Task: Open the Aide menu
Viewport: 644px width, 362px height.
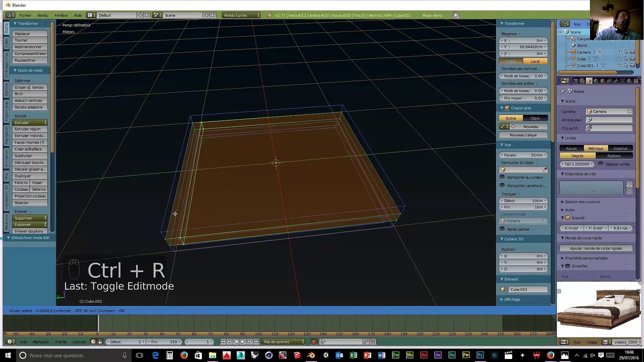Action: click(77, 15)
